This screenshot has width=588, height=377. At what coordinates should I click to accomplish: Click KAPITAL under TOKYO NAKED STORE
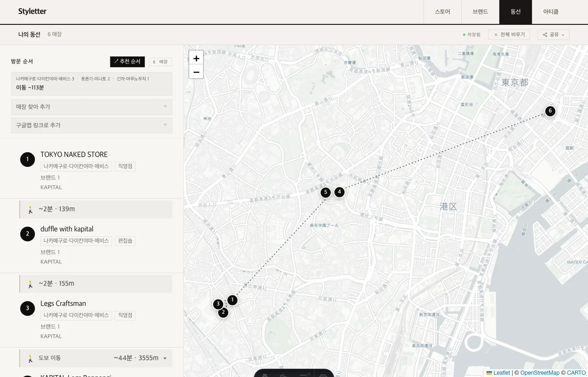[x=51, y=188]
